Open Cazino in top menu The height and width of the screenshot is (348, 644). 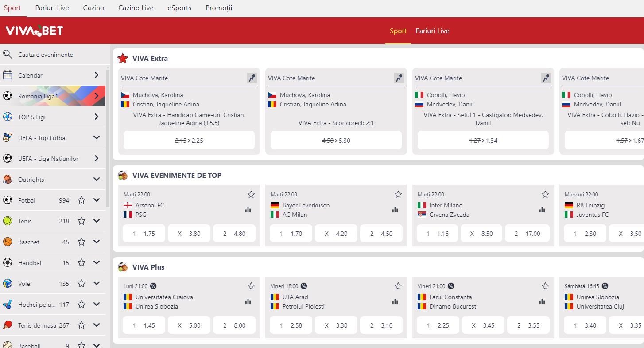[x=93, y=8]
